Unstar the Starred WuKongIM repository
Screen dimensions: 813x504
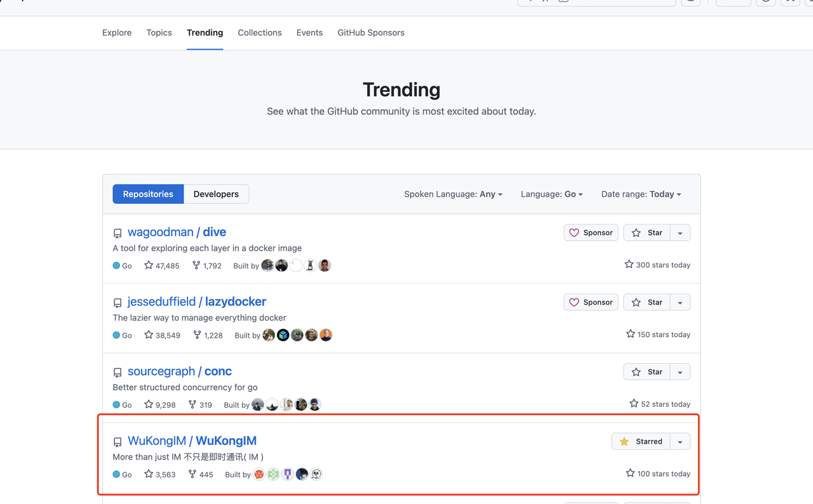641,441
